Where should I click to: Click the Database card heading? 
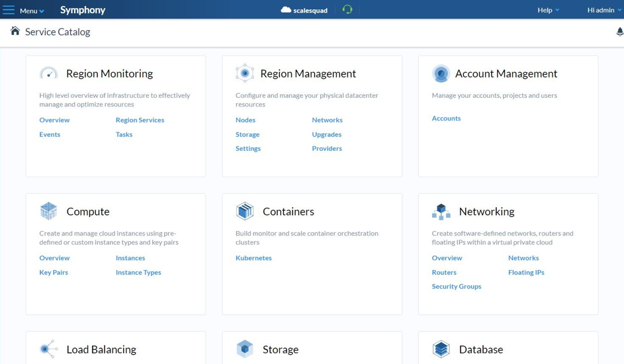[x=481, y=349]
